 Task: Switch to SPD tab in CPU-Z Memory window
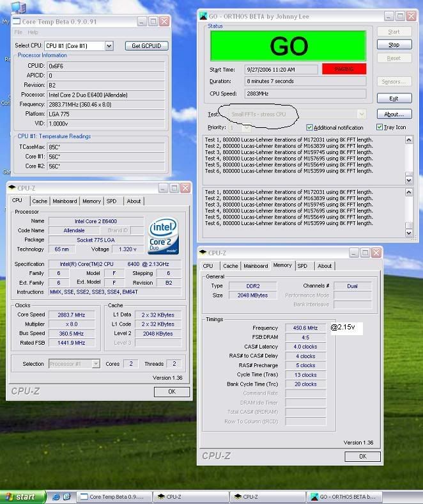302,266
